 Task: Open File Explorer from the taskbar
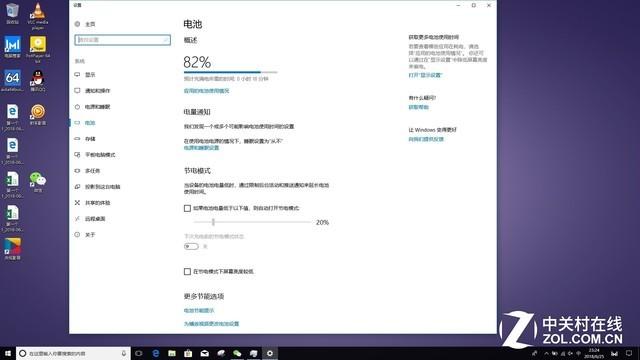pos(172,353)
